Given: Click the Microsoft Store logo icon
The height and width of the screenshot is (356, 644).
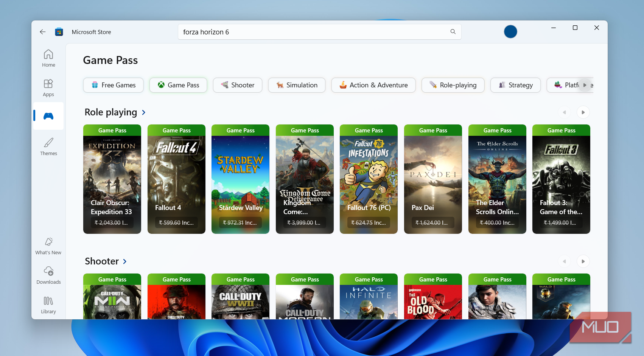Looking at the screenshot, I should coord(59,32).
